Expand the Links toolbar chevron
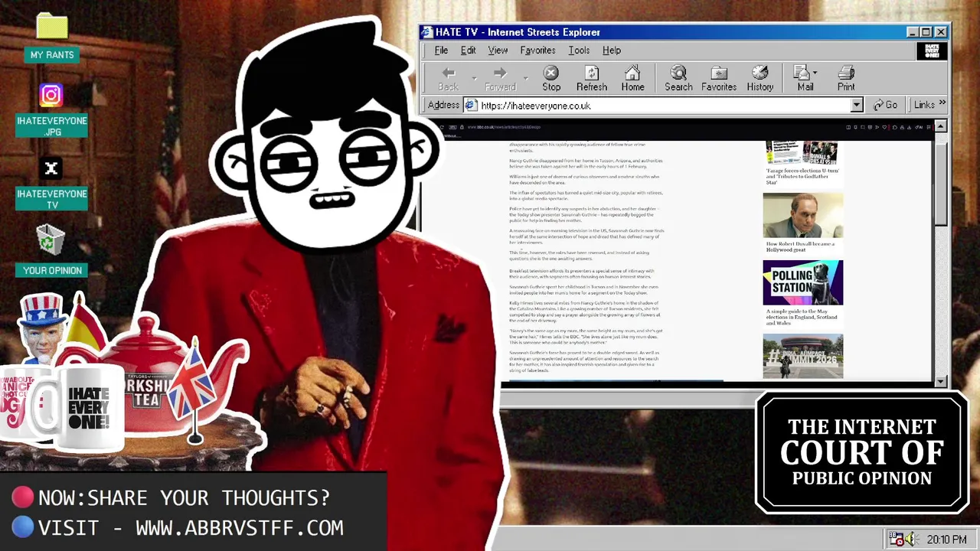The height and width of the screenshot is (551, 980). coord(942,104)
